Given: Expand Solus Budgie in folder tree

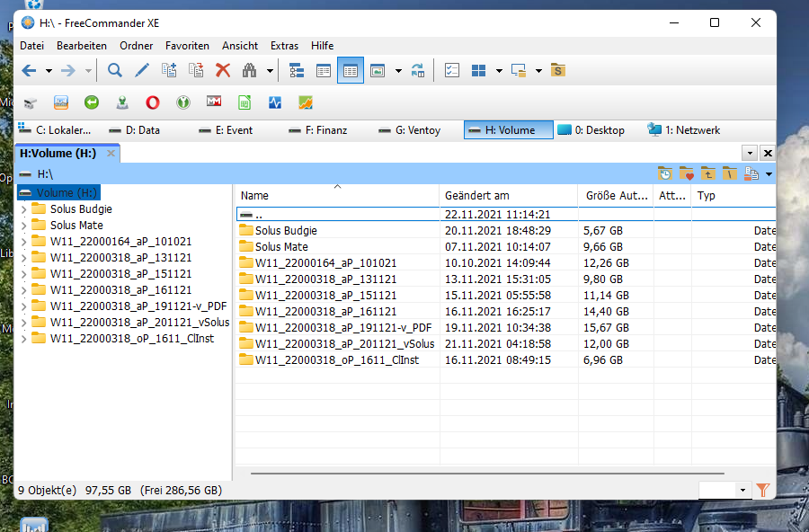Looking at the screenshot, I should (x=23, y=209).
